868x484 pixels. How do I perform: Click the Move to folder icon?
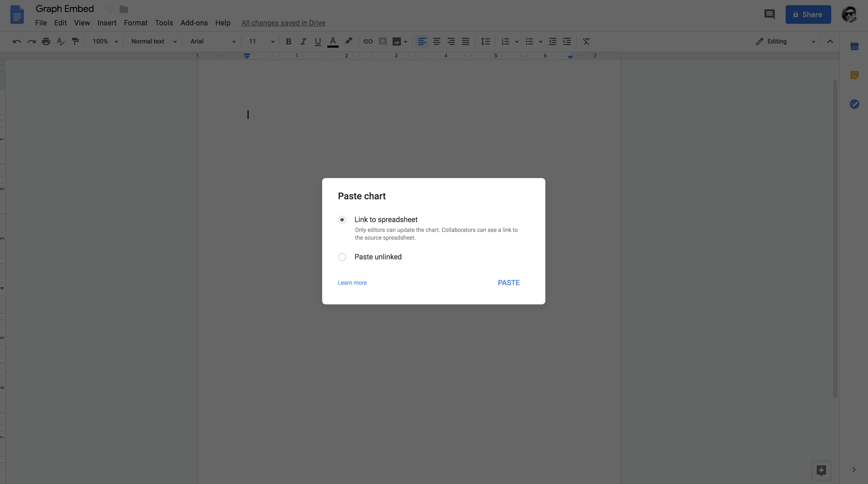[x=124, y=9]
